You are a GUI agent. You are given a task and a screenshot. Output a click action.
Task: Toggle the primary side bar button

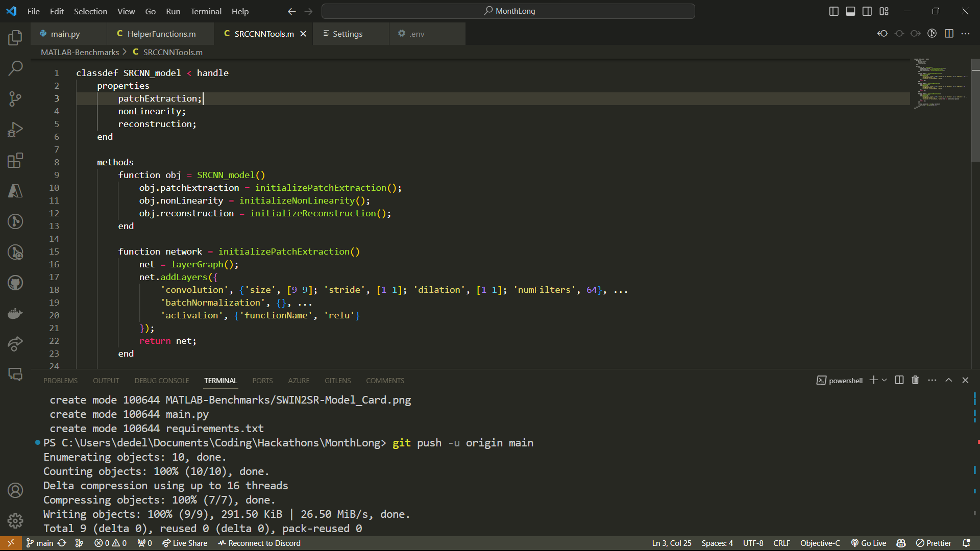click(x=834, y=11)
